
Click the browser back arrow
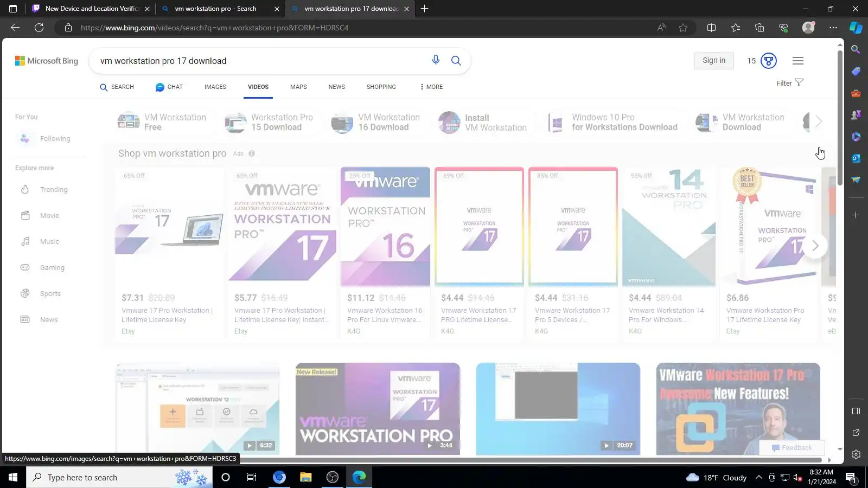[x=15, y=28]
